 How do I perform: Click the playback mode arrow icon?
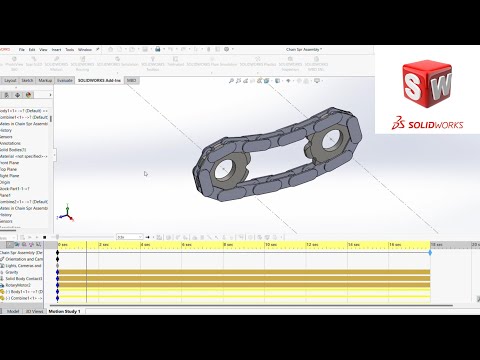coord(148,237)
